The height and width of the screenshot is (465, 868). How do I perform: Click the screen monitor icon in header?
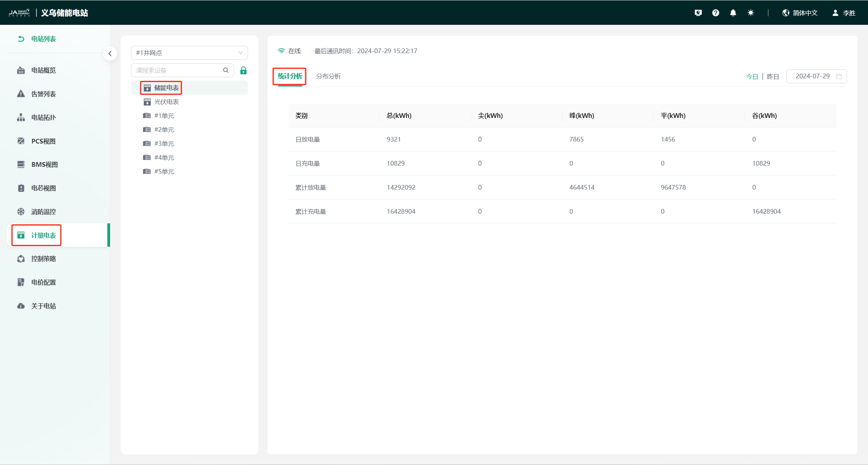click(698, 13)
